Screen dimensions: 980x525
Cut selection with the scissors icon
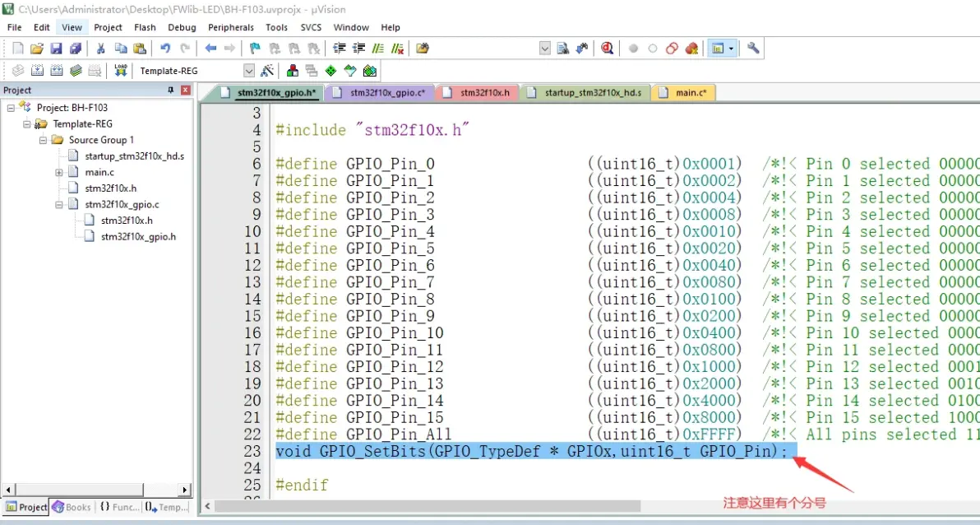coord(100,49)
